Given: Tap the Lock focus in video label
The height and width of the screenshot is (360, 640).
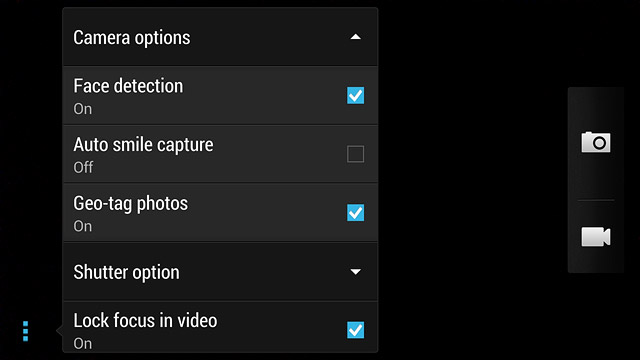Looking at the screenshot, I should (145, 320).
